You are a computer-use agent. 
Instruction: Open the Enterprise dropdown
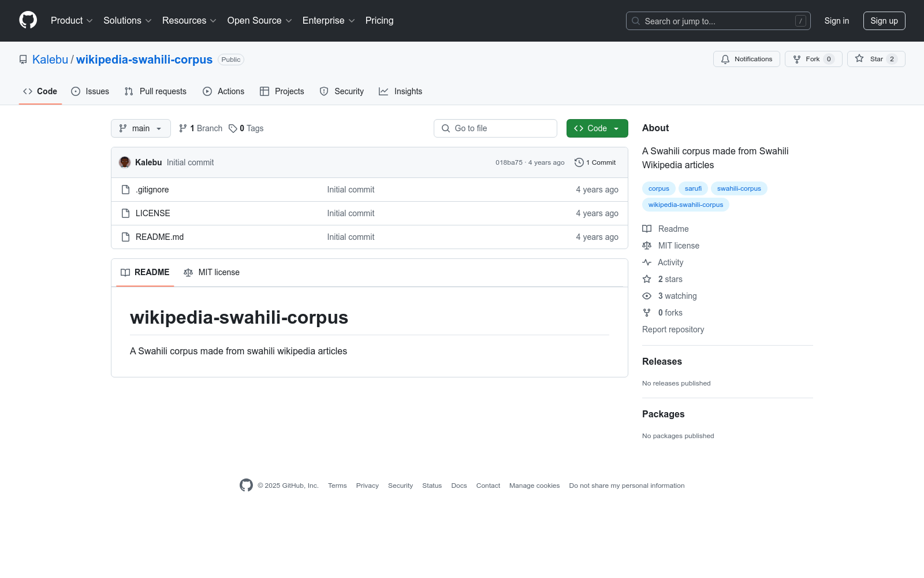point(329,21)
